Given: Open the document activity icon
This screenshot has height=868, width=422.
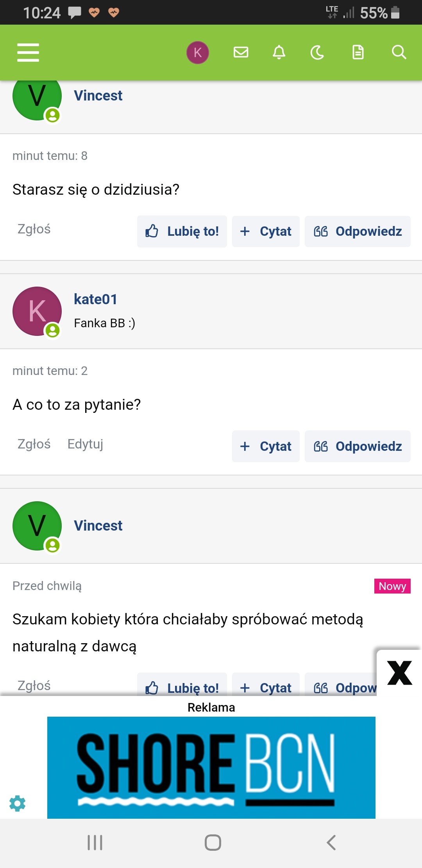Looking at the screenshot, I should 358,52.
